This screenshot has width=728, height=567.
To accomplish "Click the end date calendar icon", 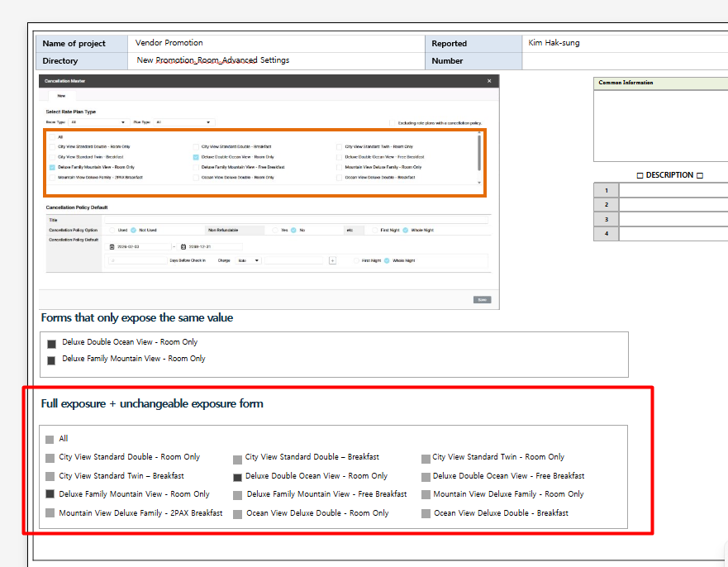I will coord(183,246).
